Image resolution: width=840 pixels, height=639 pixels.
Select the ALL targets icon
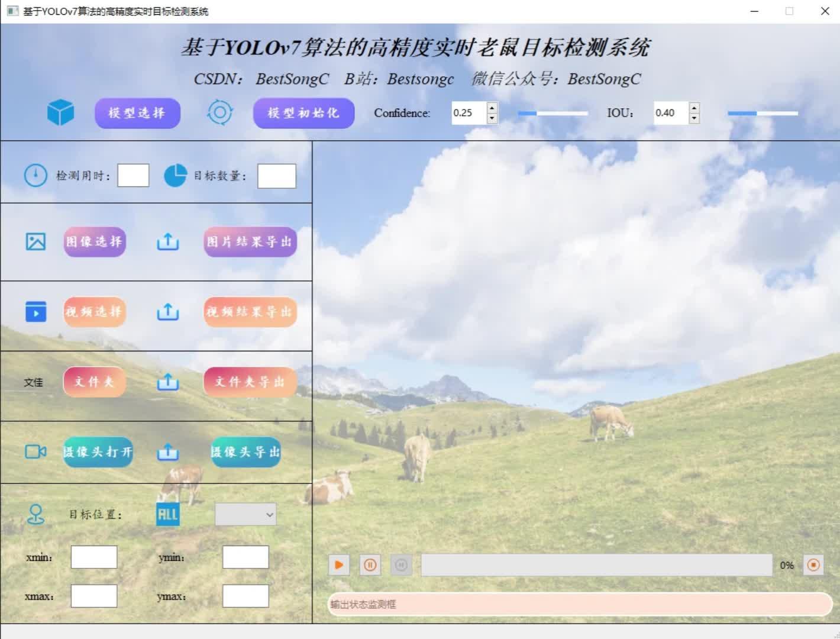click(167, 514)
